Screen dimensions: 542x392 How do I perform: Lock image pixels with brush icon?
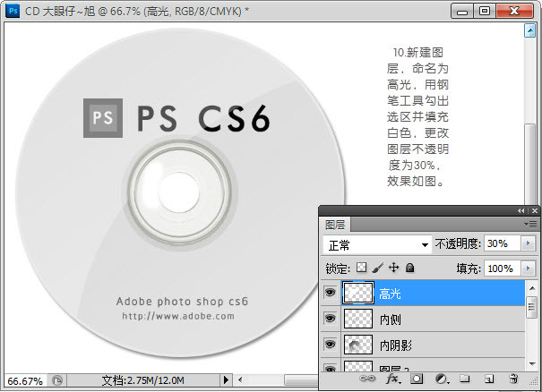coord(377,268)
